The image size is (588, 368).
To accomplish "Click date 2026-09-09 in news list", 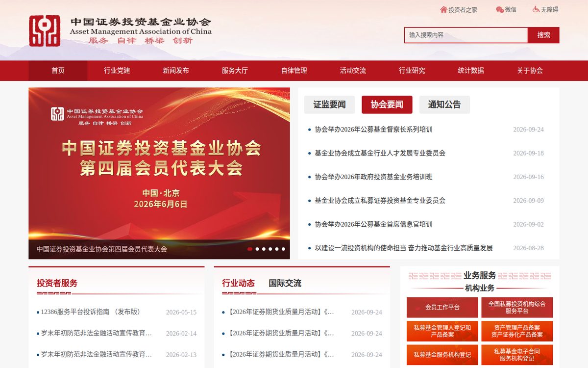I will 528,200.
